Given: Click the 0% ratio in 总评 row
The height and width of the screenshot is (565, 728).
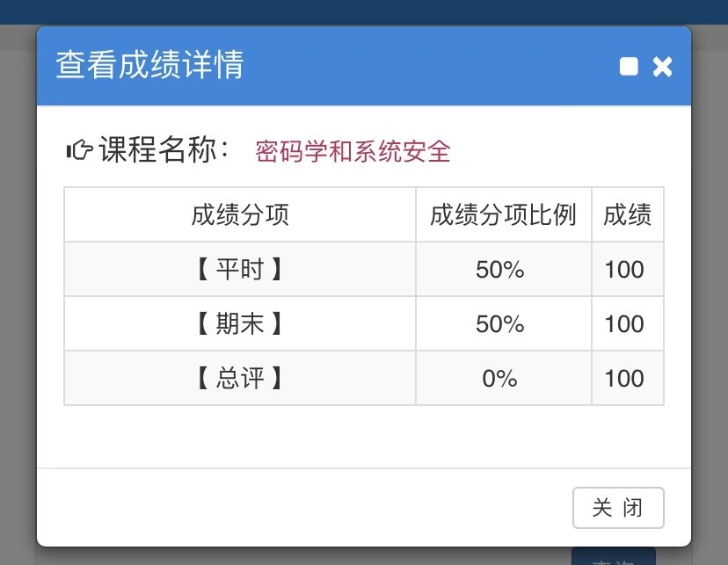Looking at the screenshot, I should pyautogui.click(x=500, y=379).
